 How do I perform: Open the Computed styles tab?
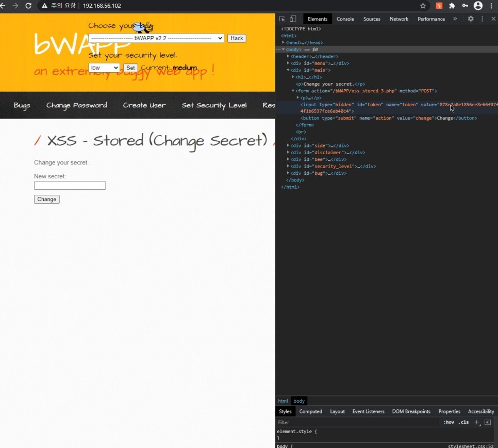(311, 411)
